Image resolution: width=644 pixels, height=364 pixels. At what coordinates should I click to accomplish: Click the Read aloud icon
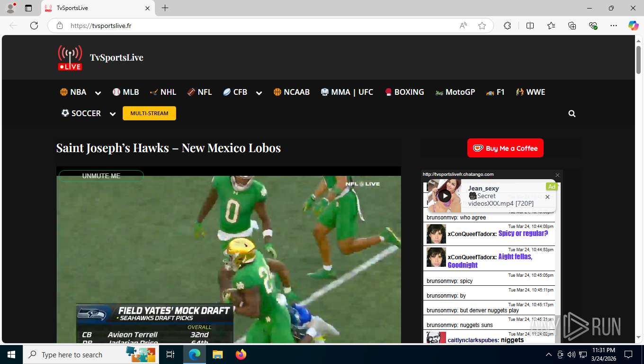click(463, 26)
